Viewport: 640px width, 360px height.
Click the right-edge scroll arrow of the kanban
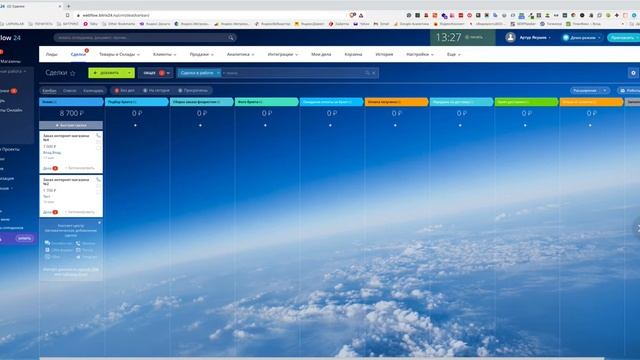(x=637, y=229)
